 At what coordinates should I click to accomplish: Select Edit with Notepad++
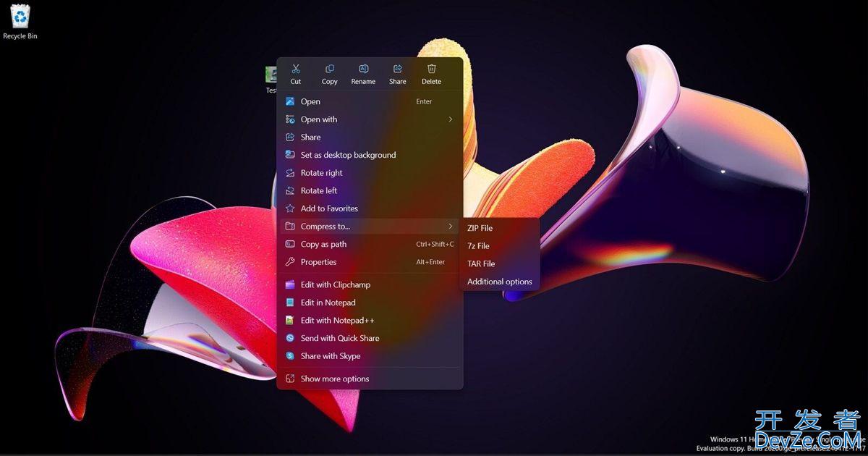[x=370, y=320]
